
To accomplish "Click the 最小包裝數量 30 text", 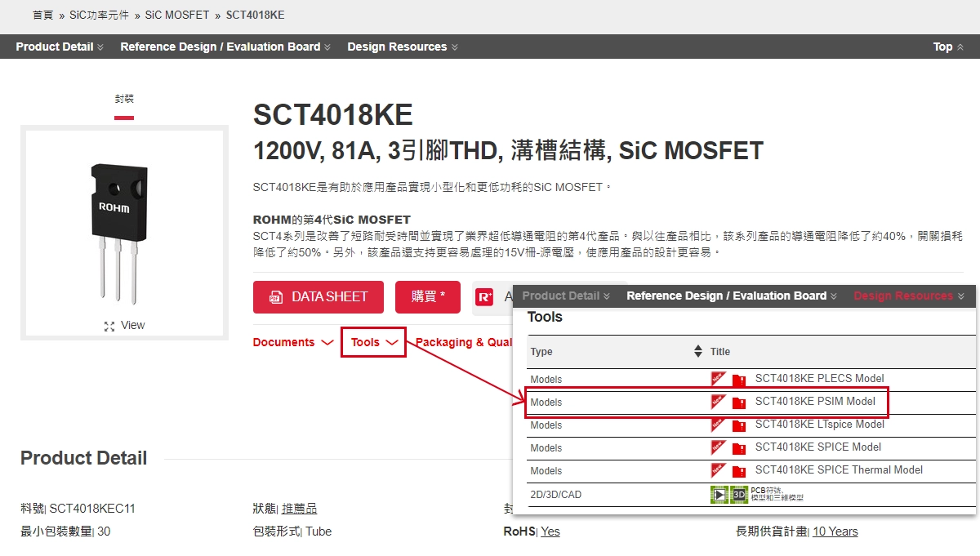I will pos(65,532).
